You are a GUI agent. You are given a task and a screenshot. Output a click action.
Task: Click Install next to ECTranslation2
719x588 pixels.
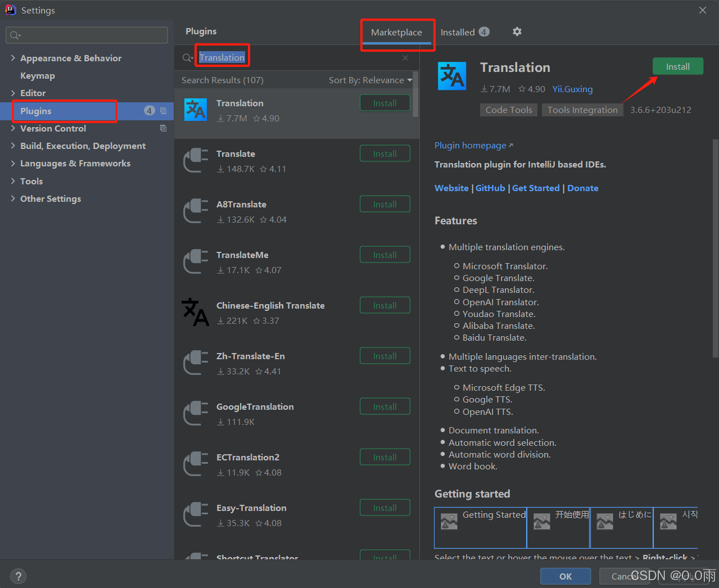click(x=385, y=457)
